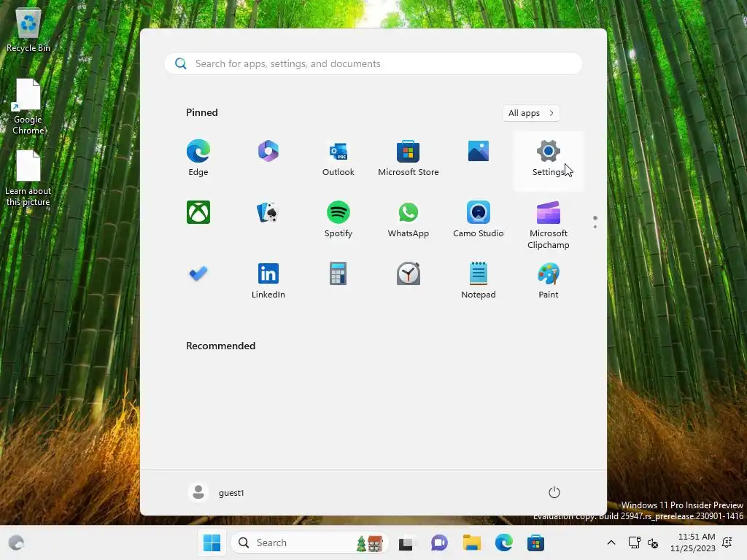The width and height of the screenshot is (747, 560).
Task: Open Outlook from pinned apps
Action: click(338, 158)
